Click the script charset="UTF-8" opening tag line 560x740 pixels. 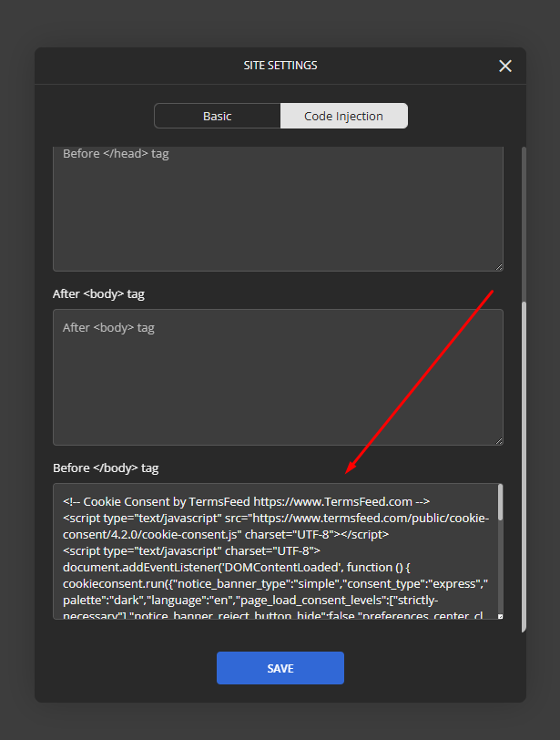pyautogui.click(x=191, y=550)
